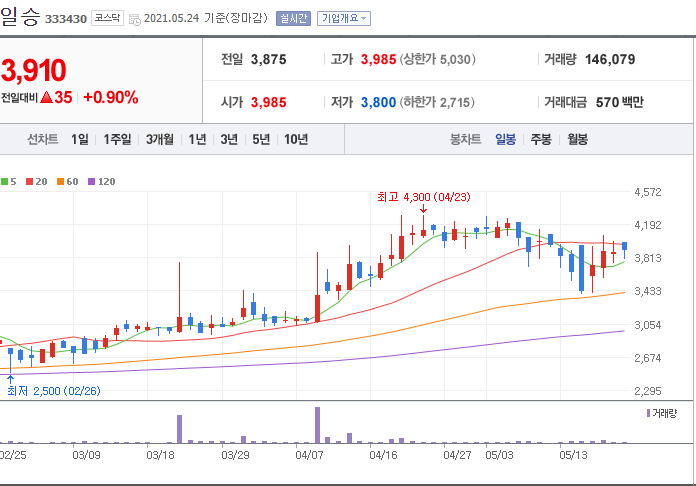Click the red 20-day moving average swatch
Screen dimensions: 696x486
(x=29, y=182)
